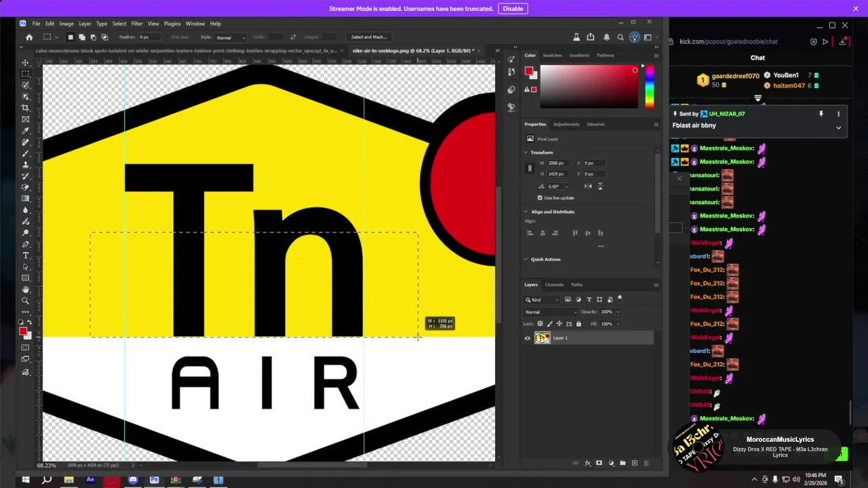Open the Image menu

(66, 24)
